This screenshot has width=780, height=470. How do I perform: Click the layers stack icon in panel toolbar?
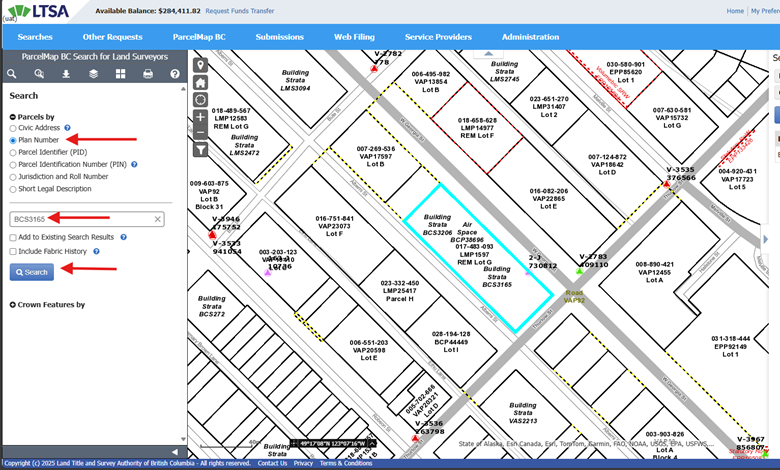(93, 74)
